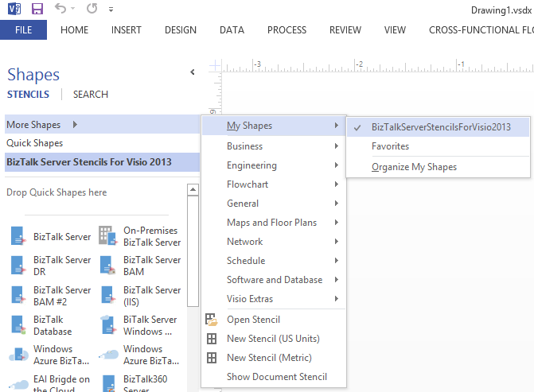Click the Undo arrow icon
Screen dimensions: 534x392
(61, 10)
